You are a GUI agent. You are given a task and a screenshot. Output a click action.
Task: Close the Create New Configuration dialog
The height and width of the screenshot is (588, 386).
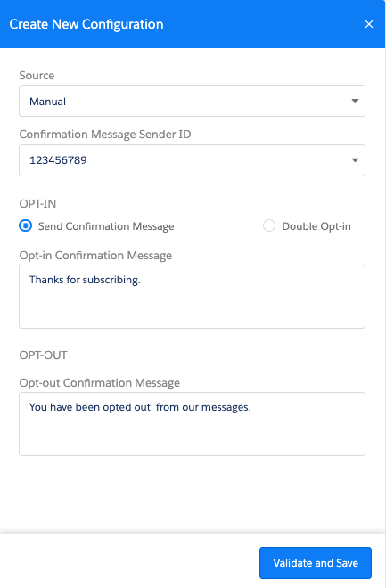[369, 24]
